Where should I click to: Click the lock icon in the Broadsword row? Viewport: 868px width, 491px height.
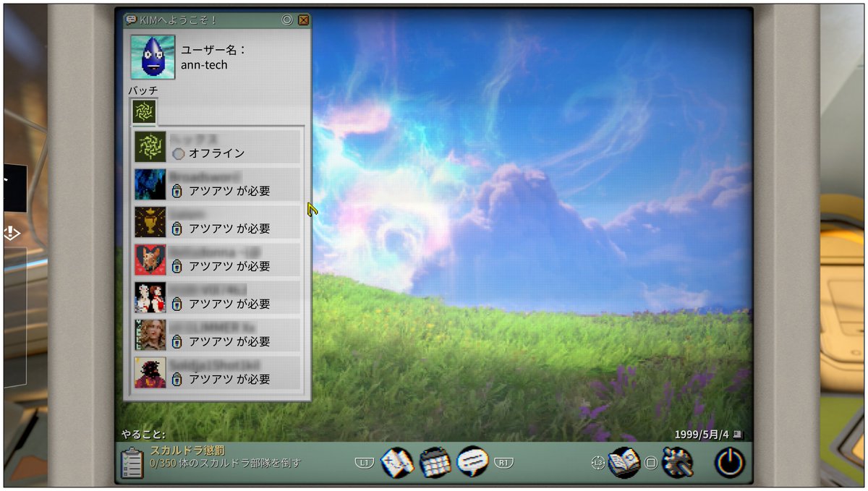(x=176, y=191)
